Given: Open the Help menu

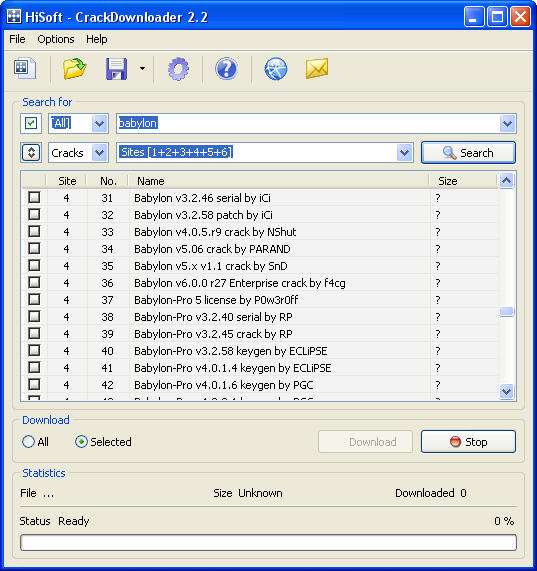Looking at the screenshot, I should pos(96,39).
